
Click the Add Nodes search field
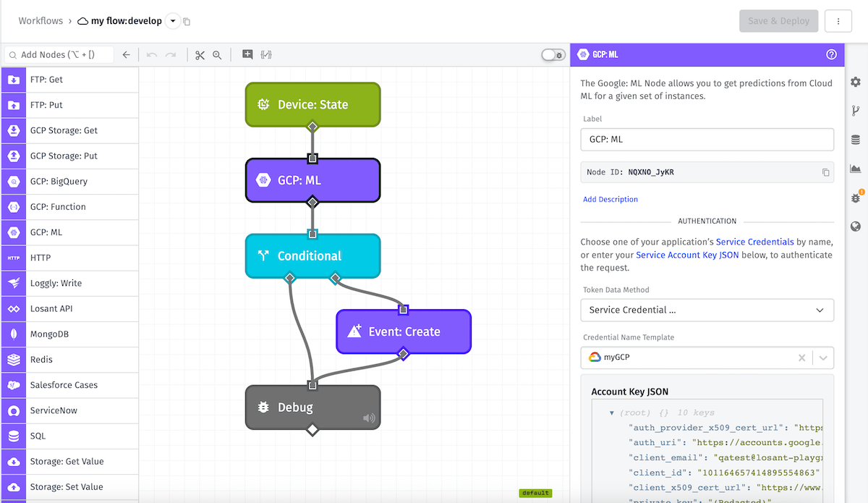pyautogui.click(x=59, y=54)
